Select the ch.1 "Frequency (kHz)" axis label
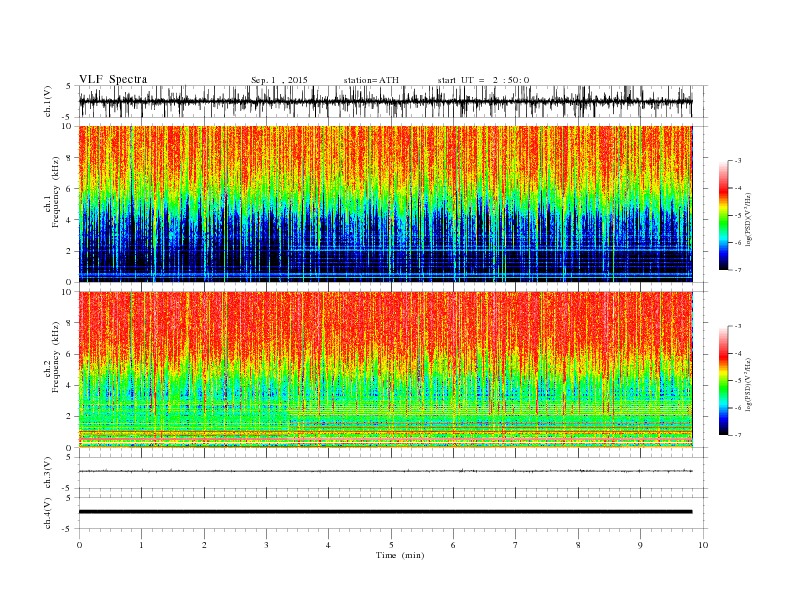The width and height of the screenshot is (792, 612). tap(56, 192)
